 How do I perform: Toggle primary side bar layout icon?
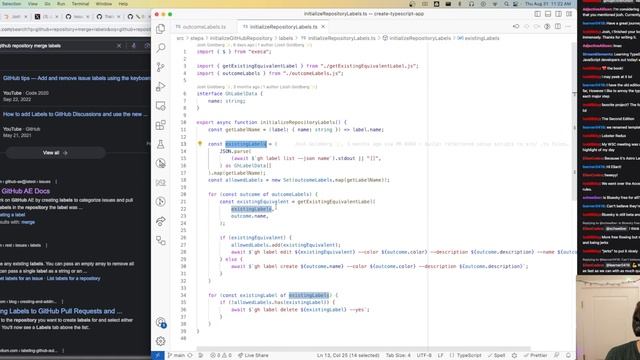538,14
